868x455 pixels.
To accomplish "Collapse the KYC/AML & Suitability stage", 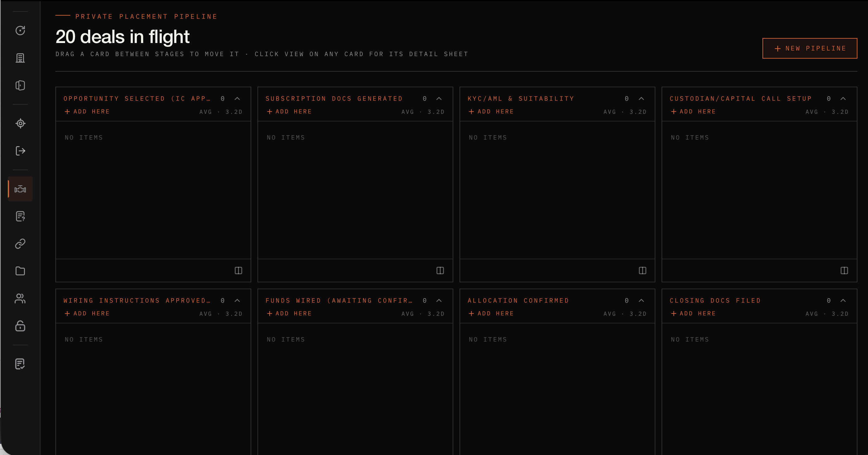I will pos(641,98).
